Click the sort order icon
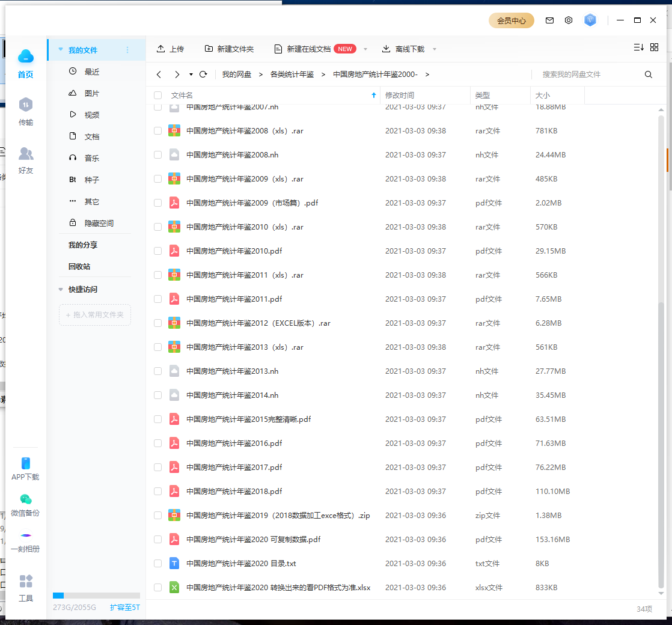Image resolution: width=672 pixels, height=625 pixels. point(638,47)
